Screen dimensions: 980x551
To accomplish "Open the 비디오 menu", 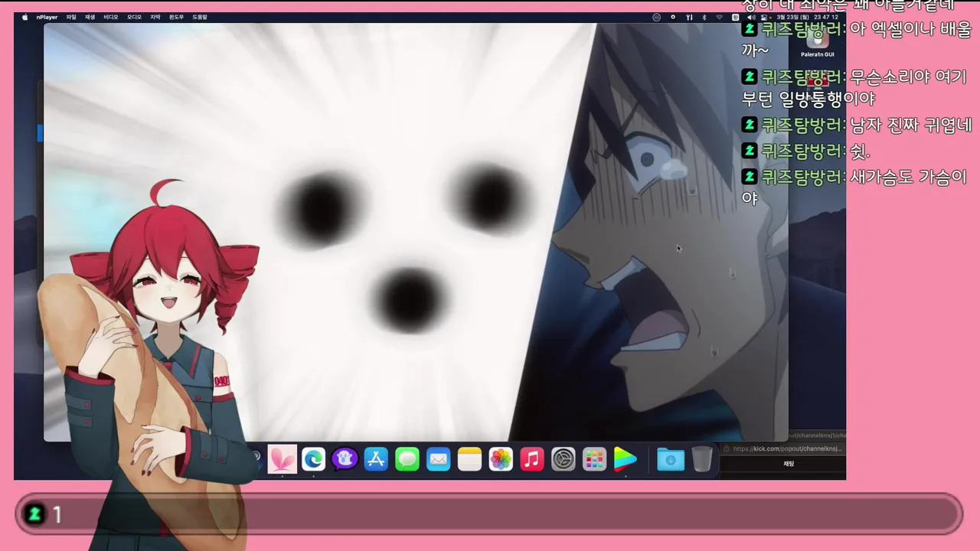I will click(111, 17).
